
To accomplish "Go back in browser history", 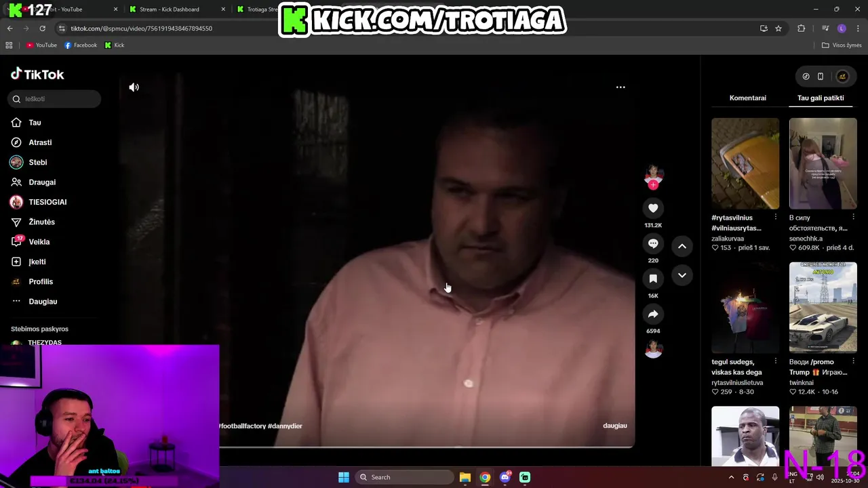I will click(9, 28).
